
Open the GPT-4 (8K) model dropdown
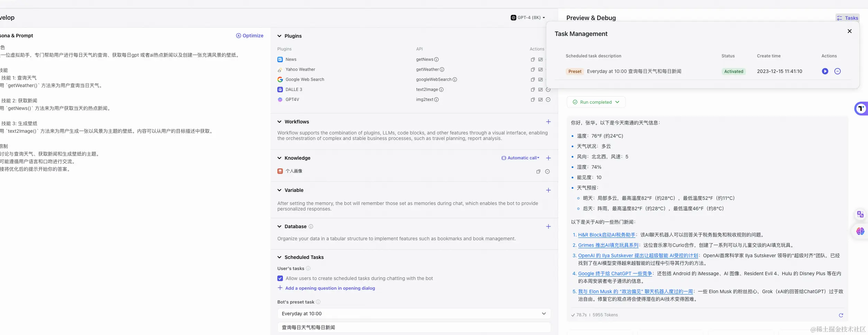tap(528, 18)
